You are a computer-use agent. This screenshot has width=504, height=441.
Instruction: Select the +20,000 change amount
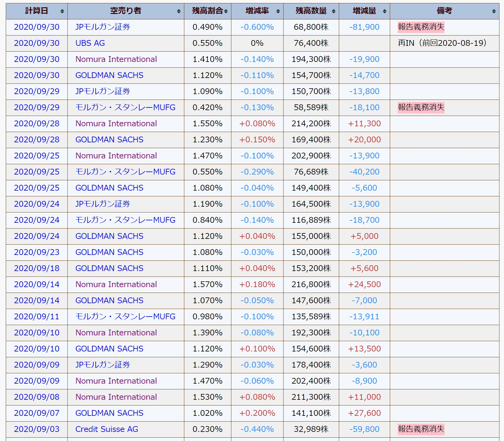pos(364,140)
